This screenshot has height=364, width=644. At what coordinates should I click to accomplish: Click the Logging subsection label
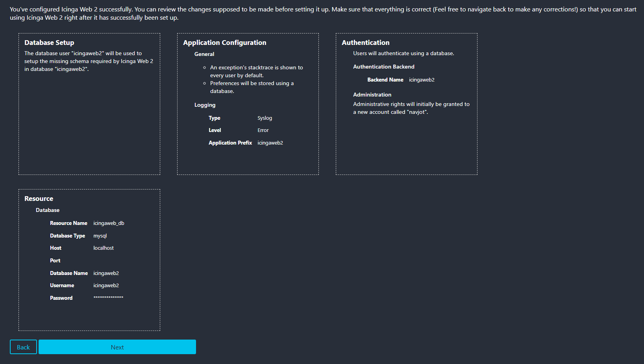205,105
